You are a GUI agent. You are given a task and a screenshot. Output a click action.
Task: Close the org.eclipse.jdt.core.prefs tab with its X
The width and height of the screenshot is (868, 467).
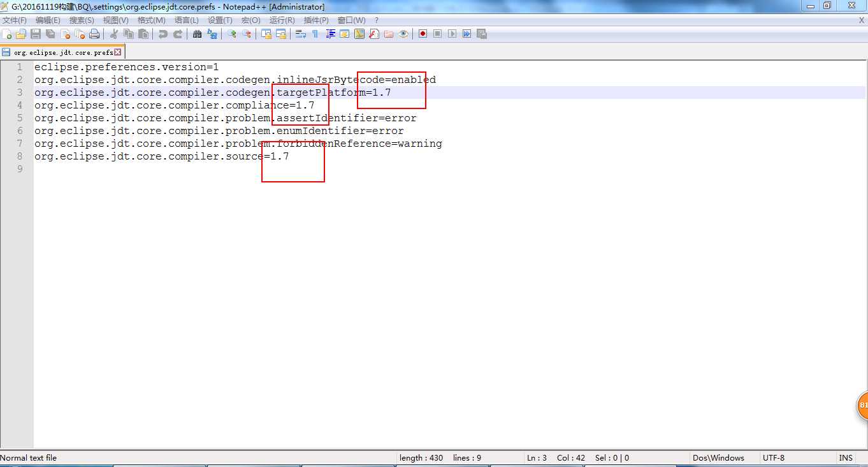(118, 52)
